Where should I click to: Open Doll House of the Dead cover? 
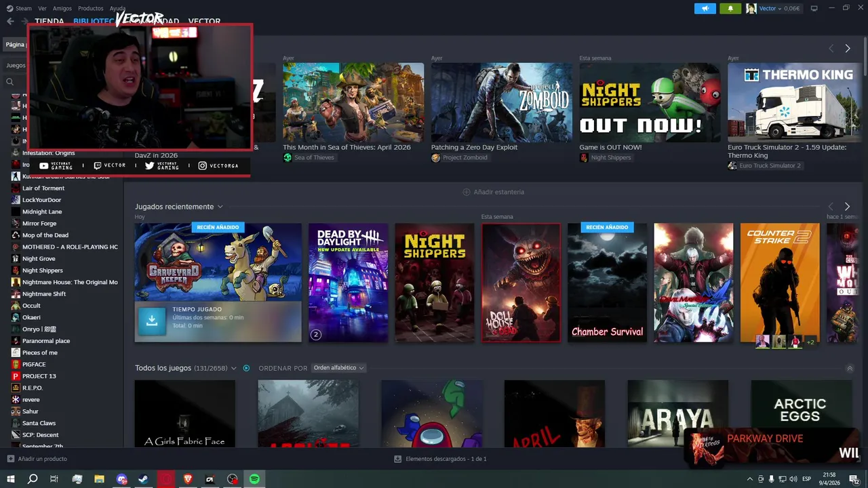tap(521, 283)
